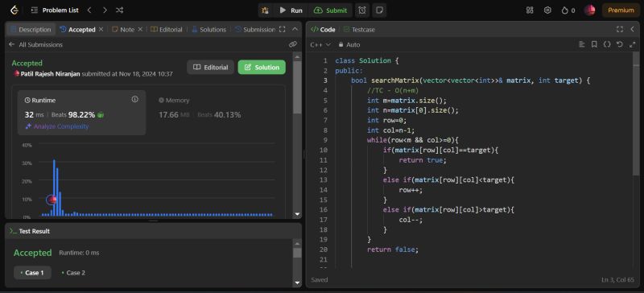Click the streak flame counter
644x293 pixels.
(x=568, y=10)
